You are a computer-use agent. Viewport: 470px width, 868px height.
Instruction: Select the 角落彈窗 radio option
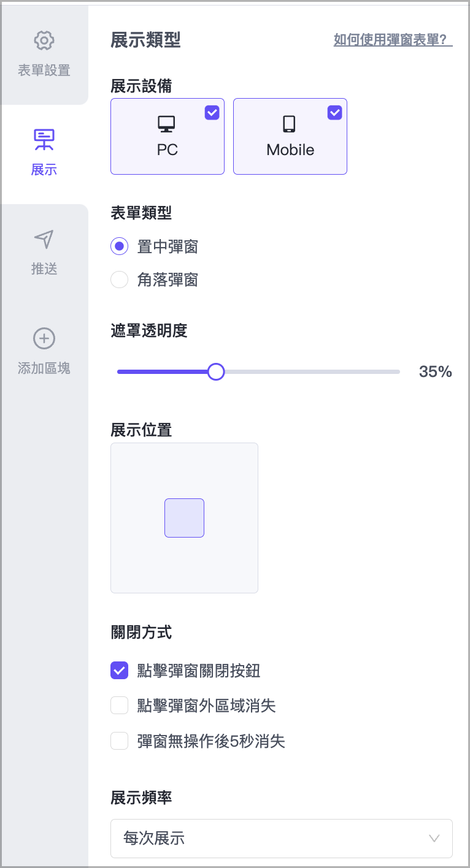point(120,280)
